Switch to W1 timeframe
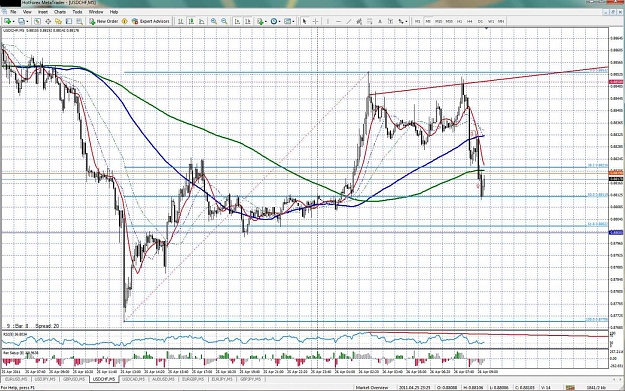The width and height of the screenshot is (625, 391). 491,21
